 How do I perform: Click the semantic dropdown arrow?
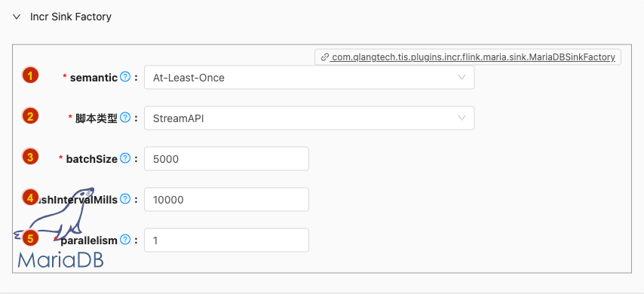[462, 77]
